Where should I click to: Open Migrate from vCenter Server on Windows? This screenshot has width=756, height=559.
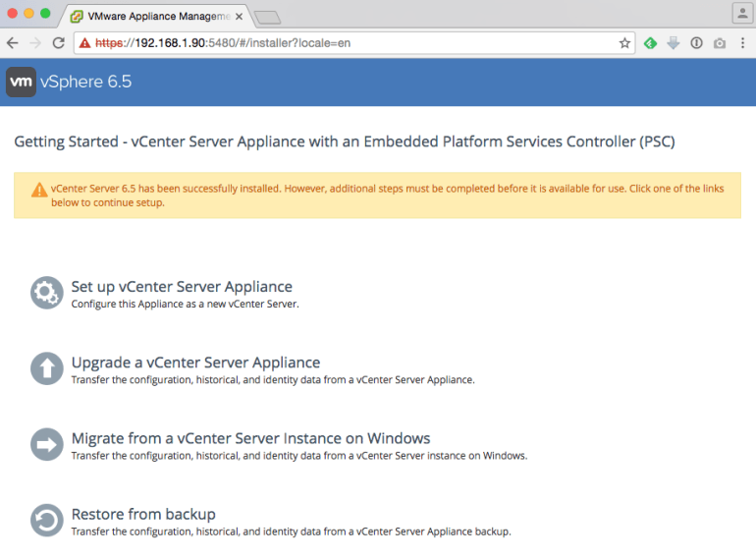(250, 438)
